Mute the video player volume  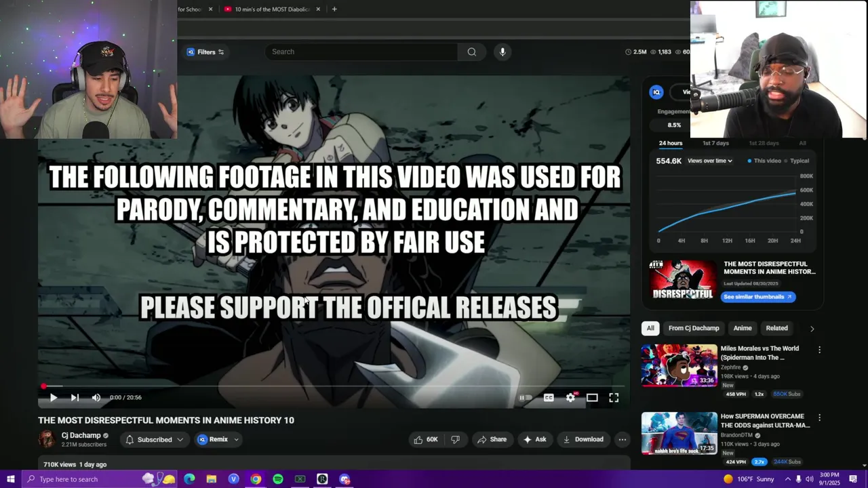96,398
